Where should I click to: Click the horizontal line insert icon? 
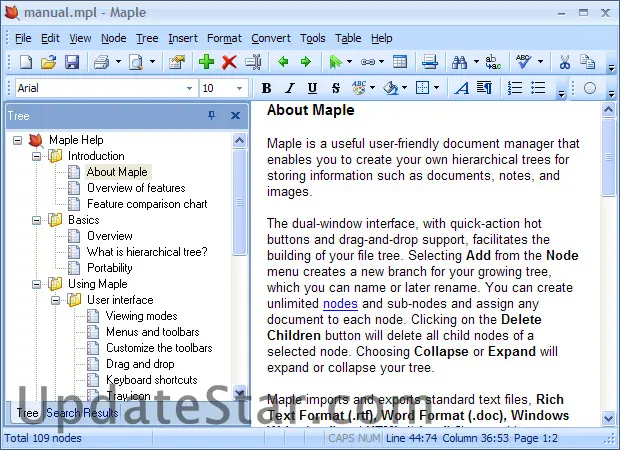tap(430, 62)
